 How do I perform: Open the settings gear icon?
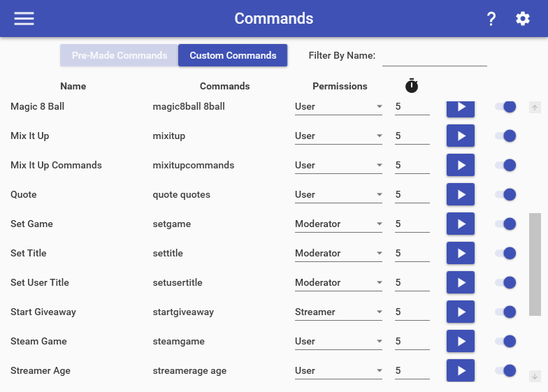tap(523, 18)
